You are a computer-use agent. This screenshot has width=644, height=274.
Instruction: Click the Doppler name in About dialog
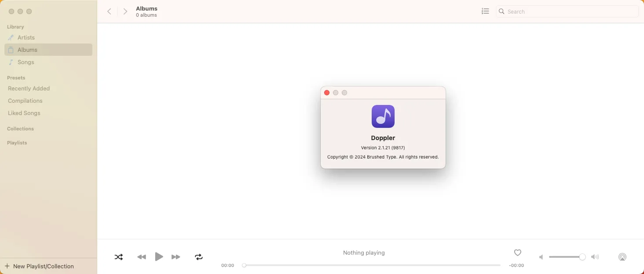[383, 138]
